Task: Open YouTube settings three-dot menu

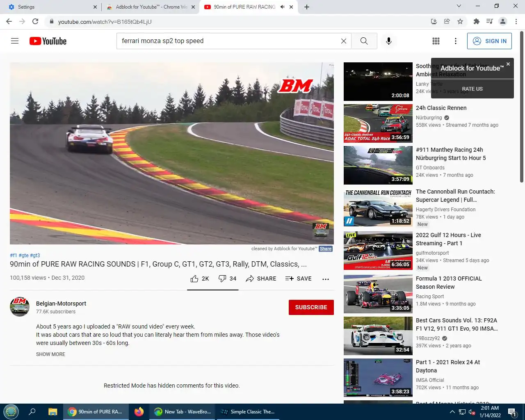Action: pyautogui.click(x=456, y=41)
